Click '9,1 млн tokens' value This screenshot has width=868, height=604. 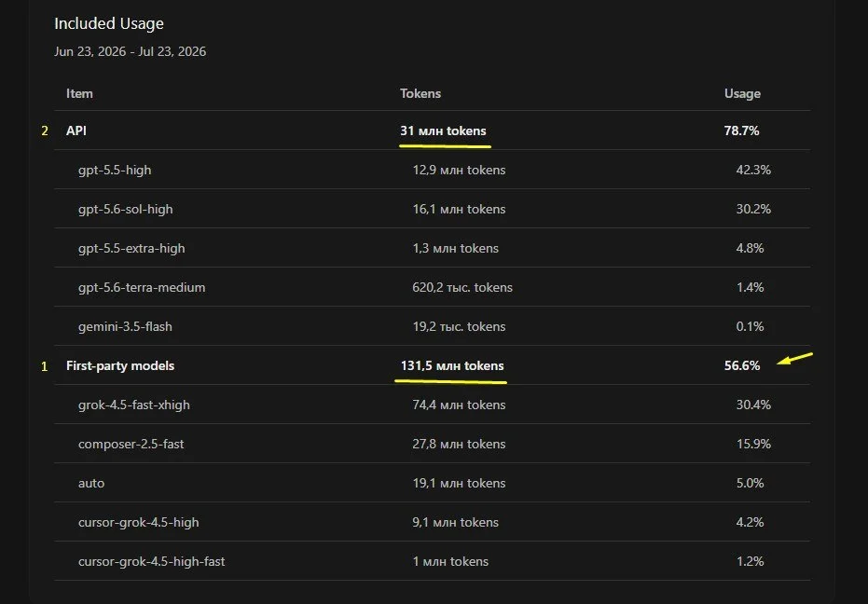[456, 522]
